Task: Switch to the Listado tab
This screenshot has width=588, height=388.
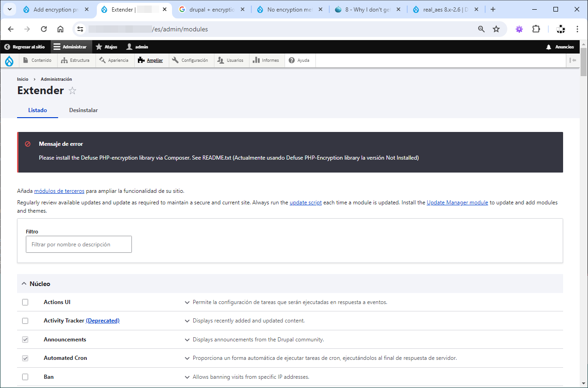Action: 37,110
